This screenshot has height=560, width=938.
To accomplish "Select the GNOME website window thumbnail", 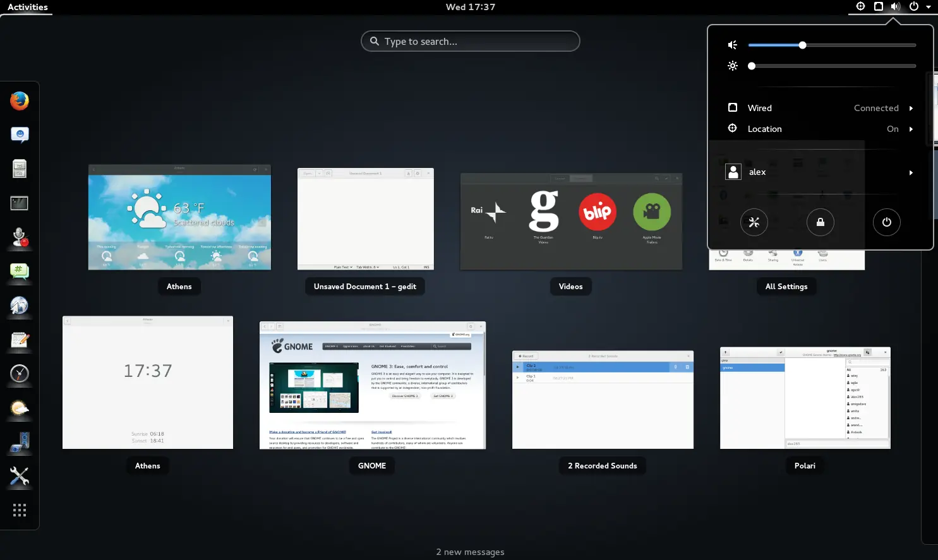I will (372, 385).
